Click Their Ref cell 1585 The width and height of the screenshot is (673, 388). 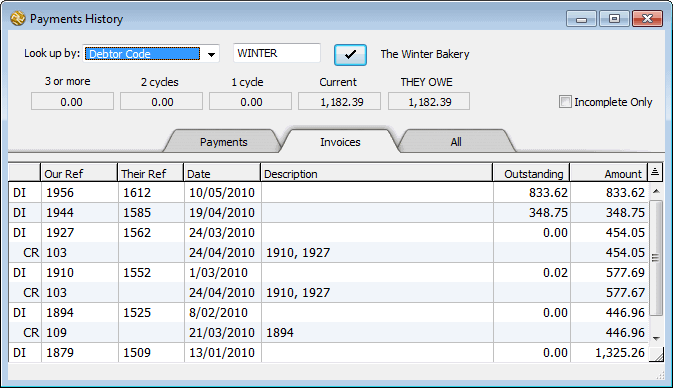point(137,212)
